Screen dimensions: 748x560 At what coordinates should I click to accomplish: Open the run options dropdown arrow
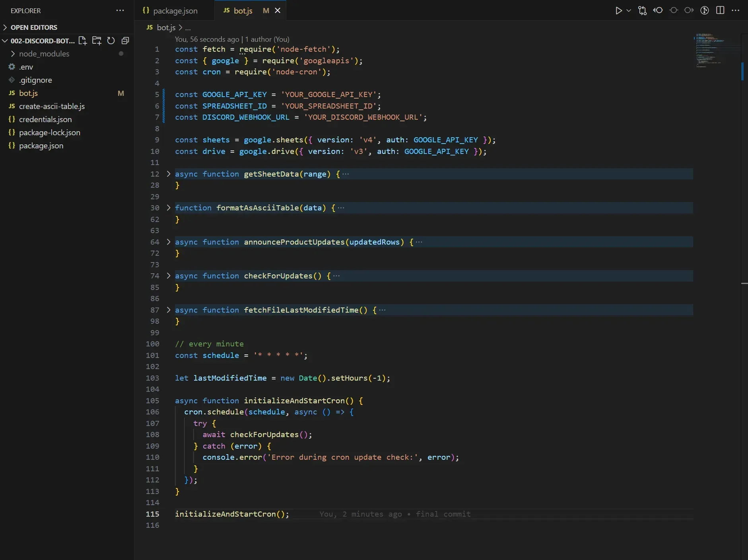629,11
